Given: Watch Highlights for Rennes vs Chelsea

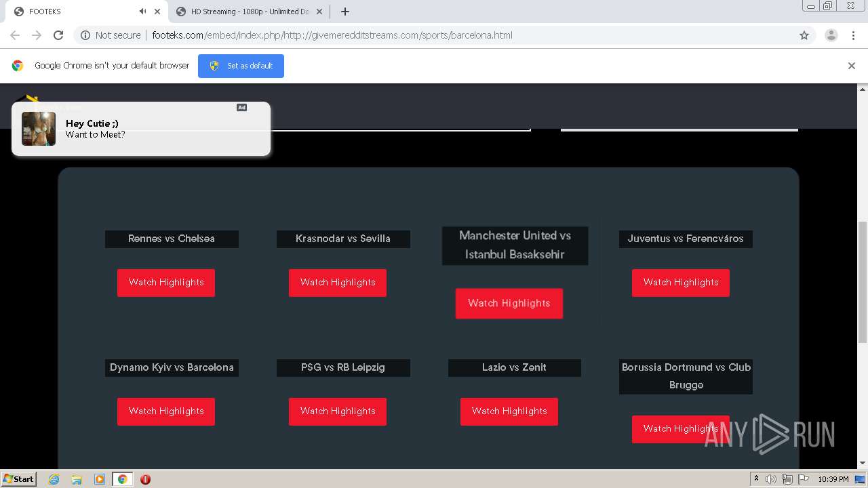Looking at the screenshot, I should coord(166,283).
